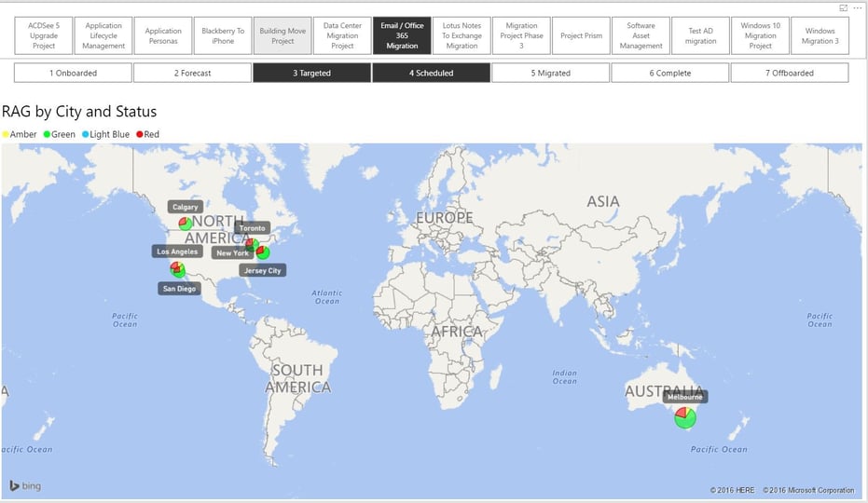Click the Melbourne map label

pyautogui.click(x=684, y=397)
